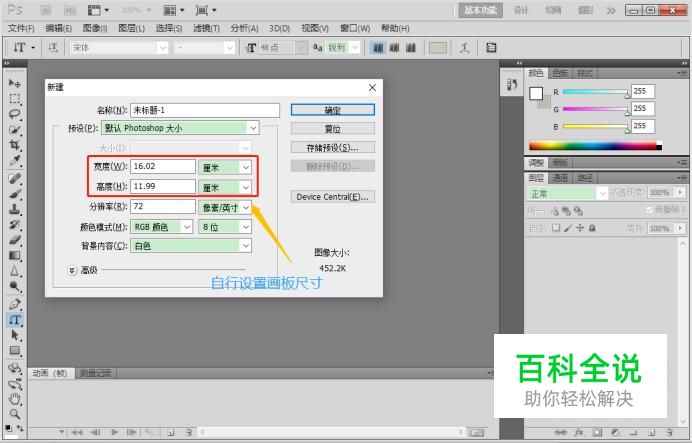
Task: Select the Vertical Type tool
Action: 15,320
